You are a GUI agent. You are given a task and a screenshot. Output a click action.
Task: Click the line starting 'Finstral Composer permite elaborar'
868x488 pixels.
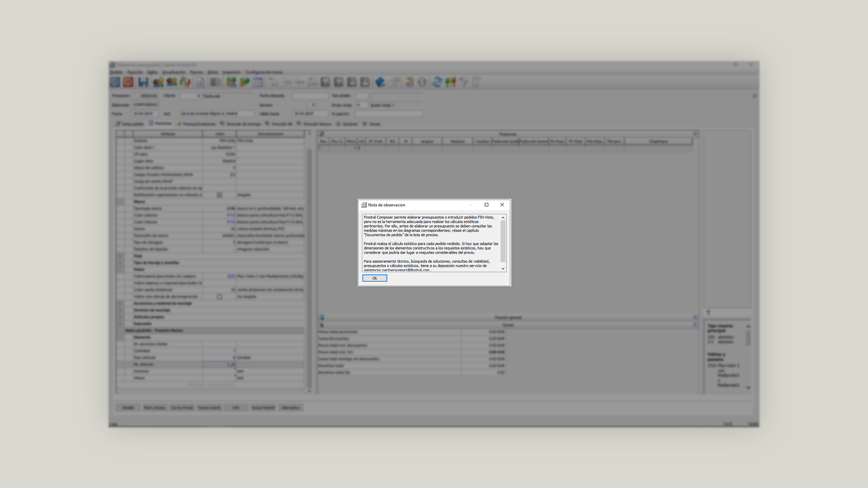[429, 217]
